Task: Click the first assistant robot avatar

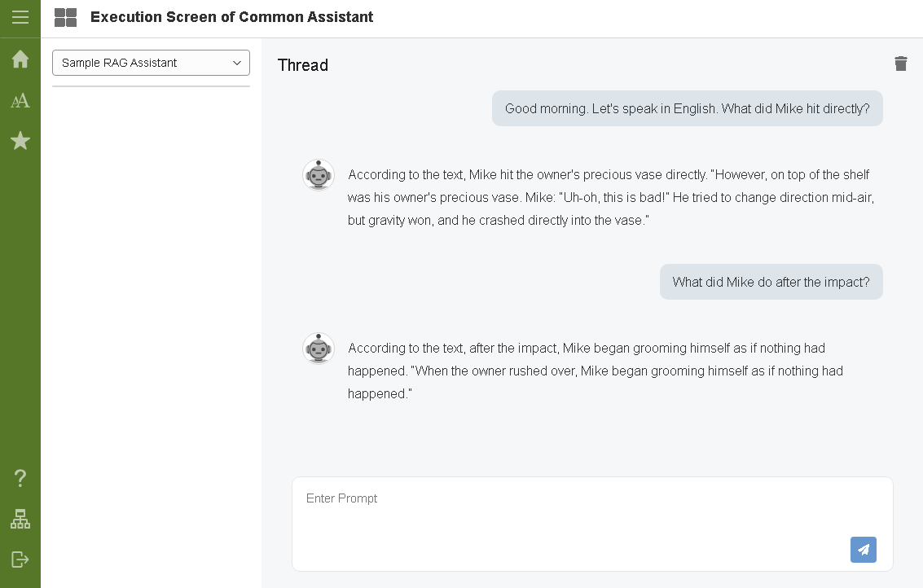Action: tap(319, 175)
